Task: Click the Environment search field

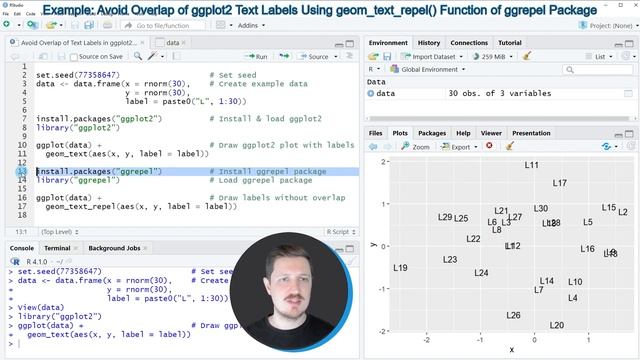Action: click(598, 70)
